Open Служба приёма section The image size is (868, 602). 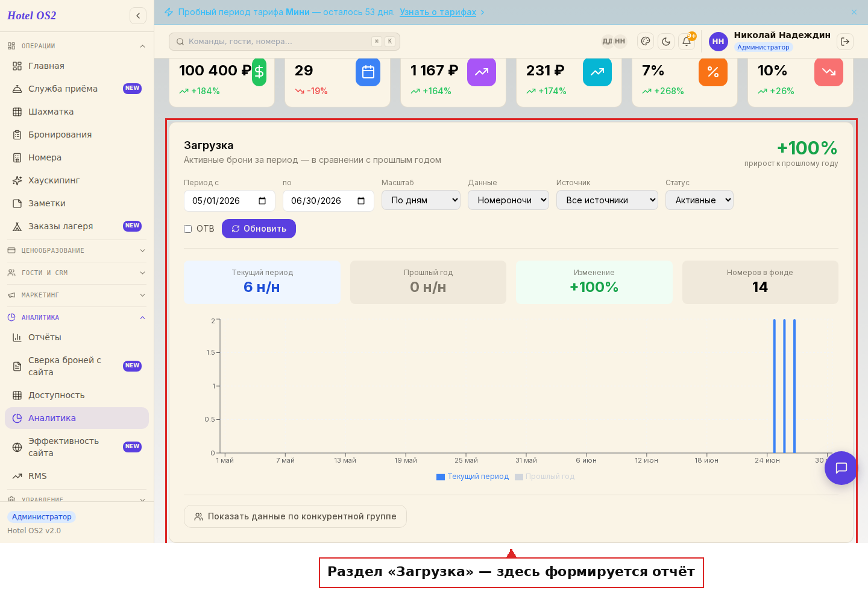pos(77,89)
